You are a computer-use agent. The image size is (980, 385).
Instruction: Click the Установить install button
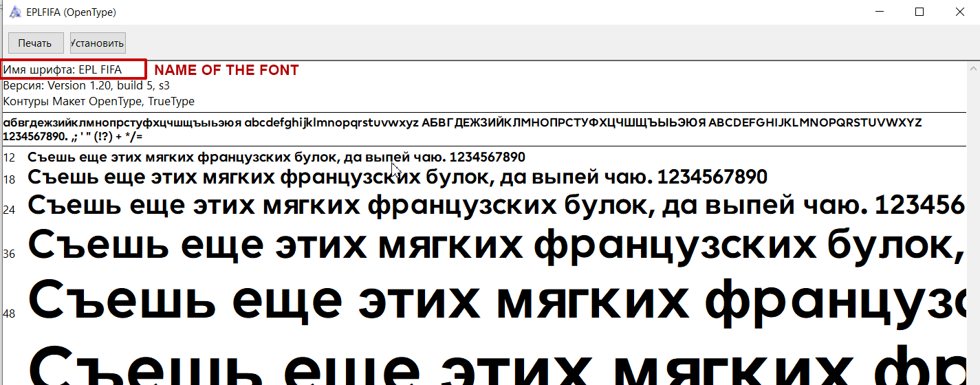(98, 43)
